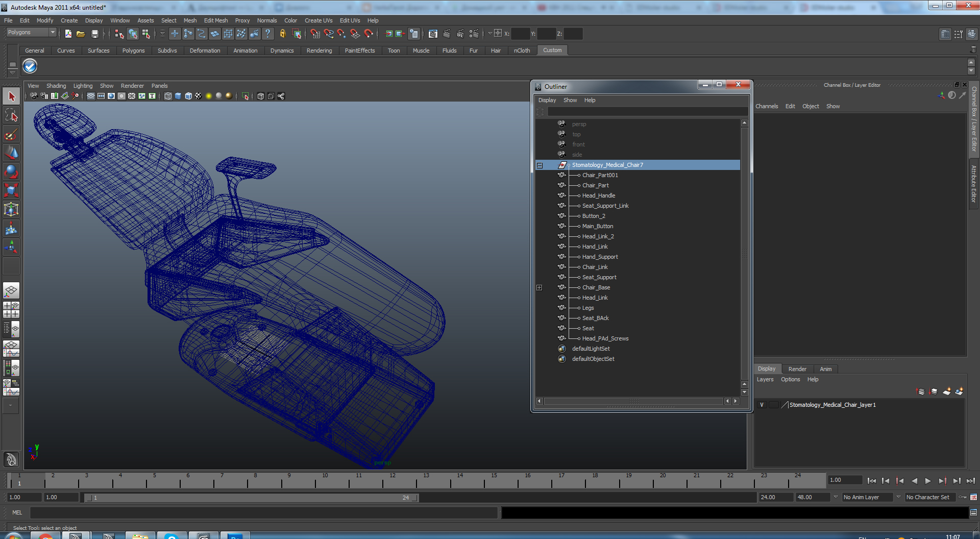Choose the Paint Selection tool
980x539 pixels.
(11, 135)
